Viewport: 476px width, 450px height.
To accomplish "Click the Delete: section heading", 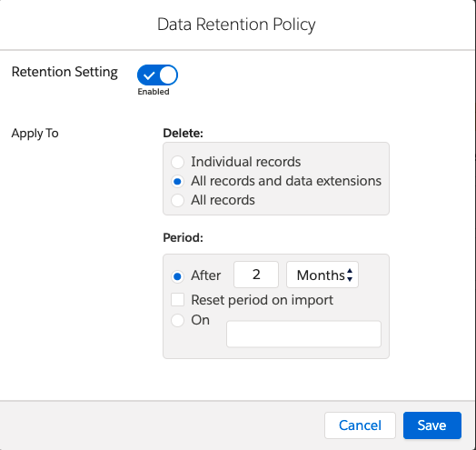I will tap(183, 133).
